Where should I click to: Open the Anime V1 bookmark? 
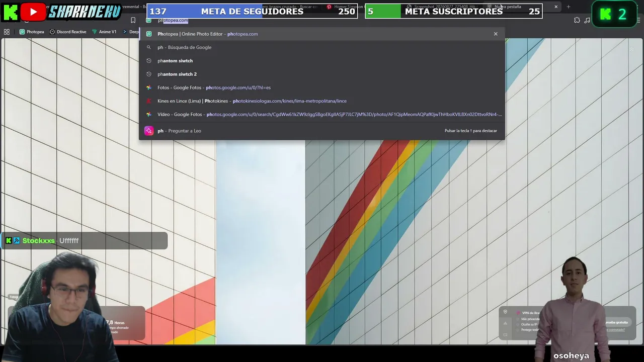(104, 32)
